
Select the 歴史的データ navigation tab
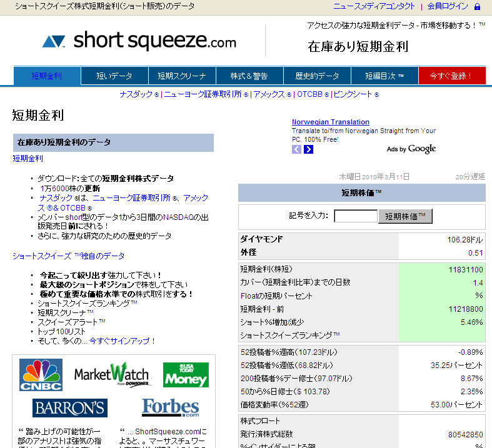coord(317,76)
